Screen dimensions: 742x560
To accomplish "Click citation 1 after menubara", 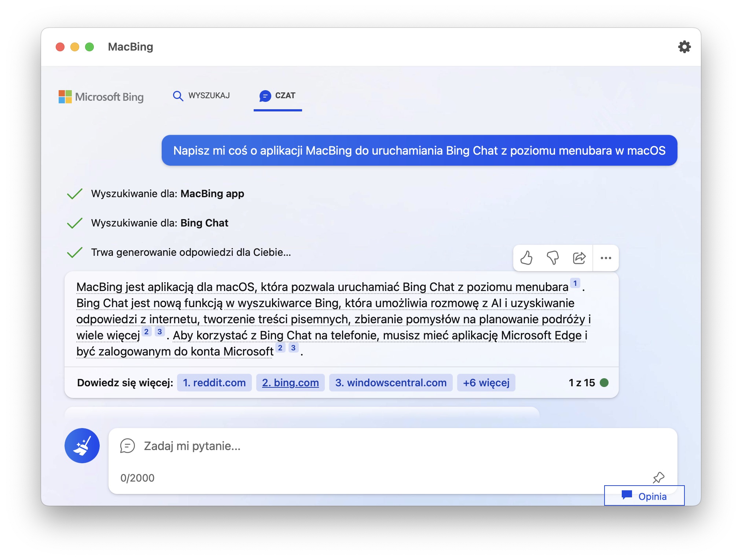I will [x=575, y=283].
